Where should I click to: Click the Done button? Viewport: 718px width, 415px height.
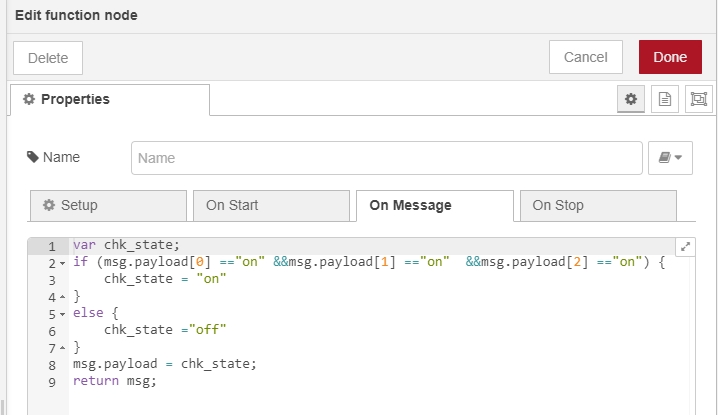(x=670, y=57)
